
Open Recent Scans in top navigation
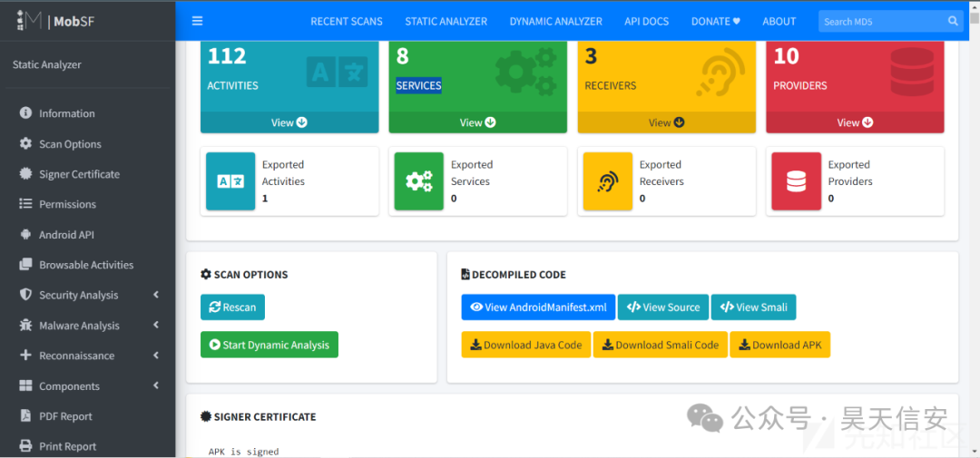coord(347,21)
